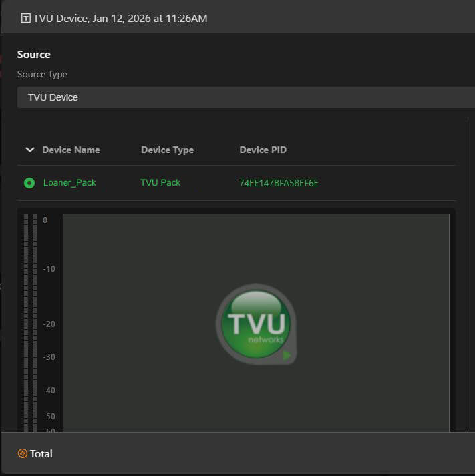The image size is (475, 476).
Task: Click the Source section heading
Action: [x=33, y=55]
